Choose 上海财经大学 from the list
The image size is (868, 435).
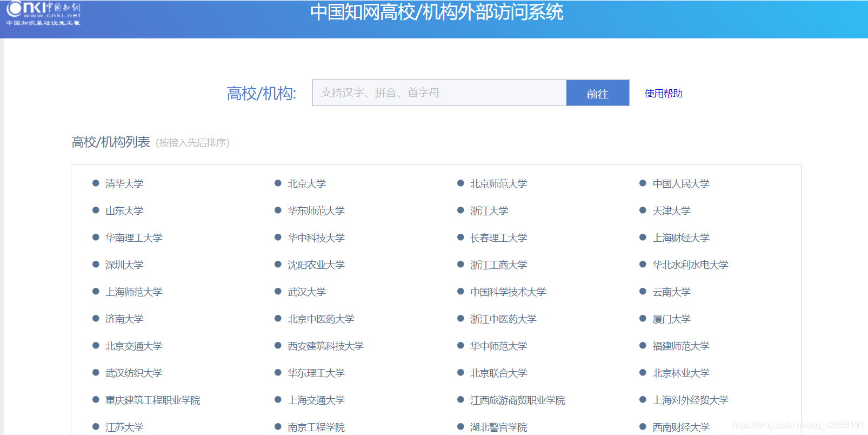(681, 238)
